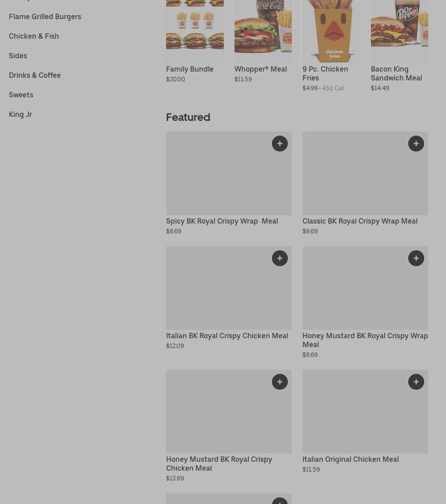Add Honey Mustard BK Royal Crispy Chicken Meal

pyautogui.click(x=279, y=381)
